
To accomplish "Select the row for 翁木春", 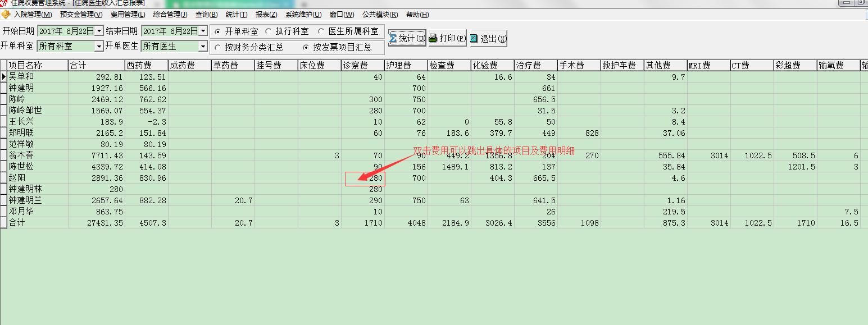I will pos(434,155).
